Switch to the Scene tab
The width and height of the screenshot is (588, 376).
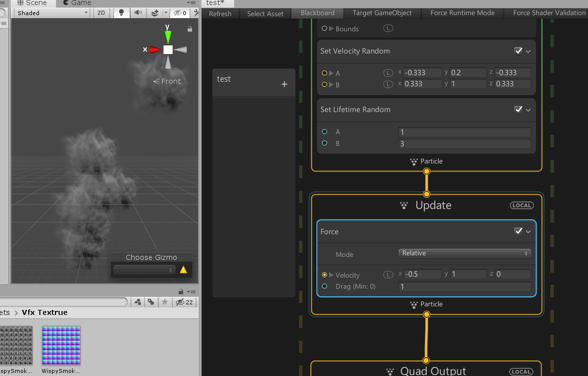coord(32,3)
